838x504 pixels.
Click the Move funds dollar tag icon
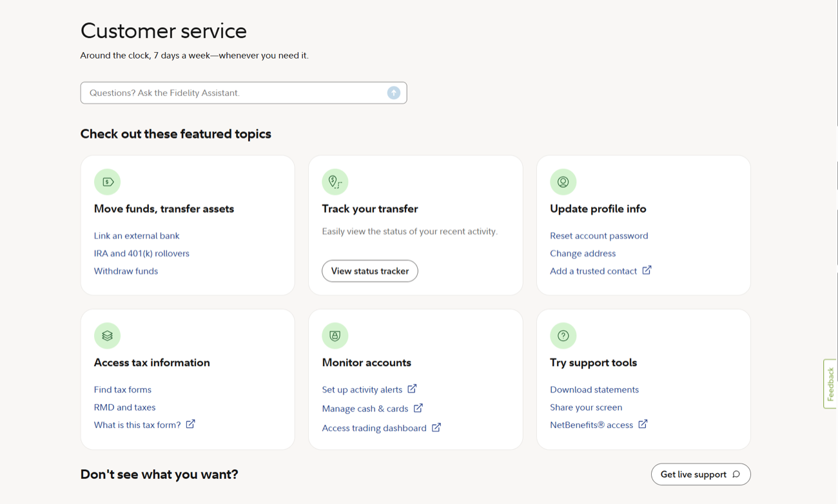107,182
